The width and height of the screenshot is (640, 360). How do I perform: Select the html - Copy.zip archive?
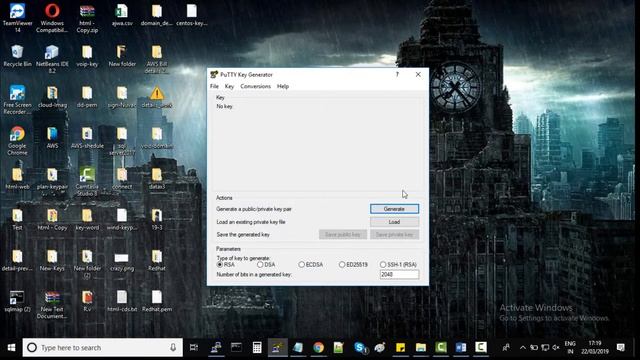87,18
